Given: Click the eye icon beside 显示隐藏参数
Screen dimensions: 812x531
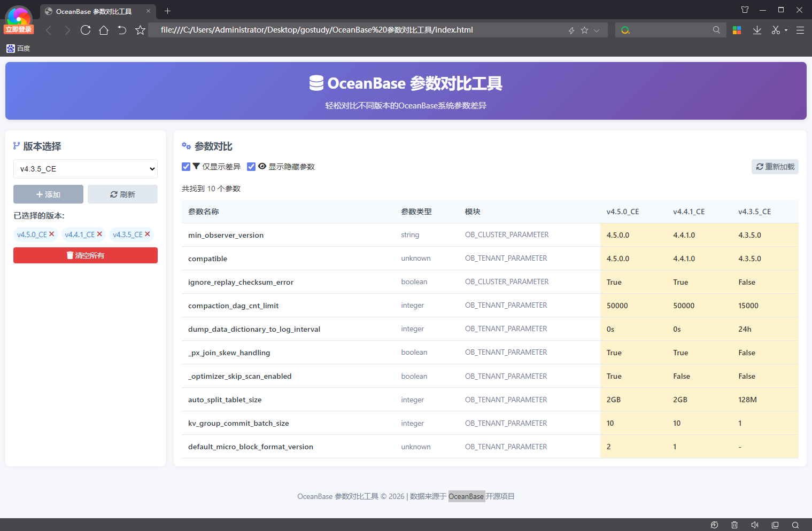Looking at the screenshot, I should [262, 167].
